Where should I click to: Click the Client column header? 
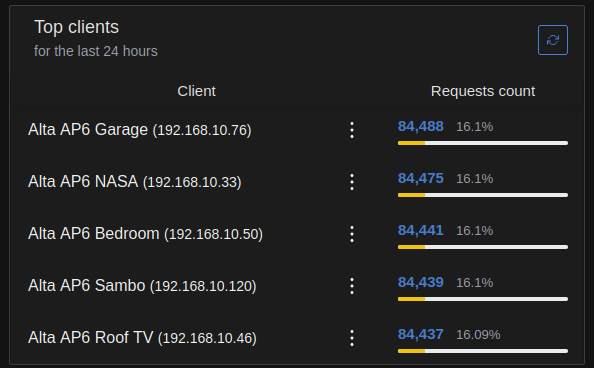tap(196, 91)
